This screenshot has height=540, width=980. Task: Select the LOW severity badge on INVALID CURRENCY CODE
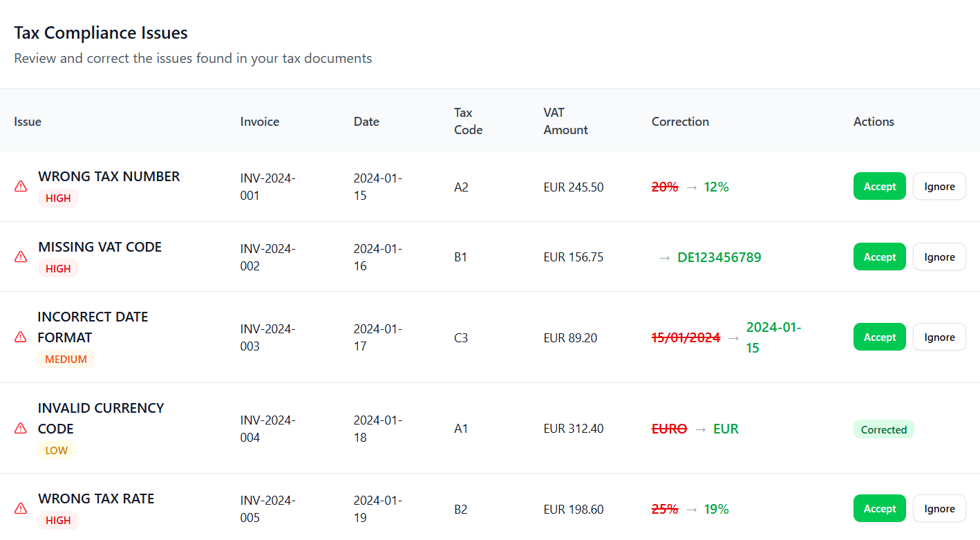tap(57, 450)
